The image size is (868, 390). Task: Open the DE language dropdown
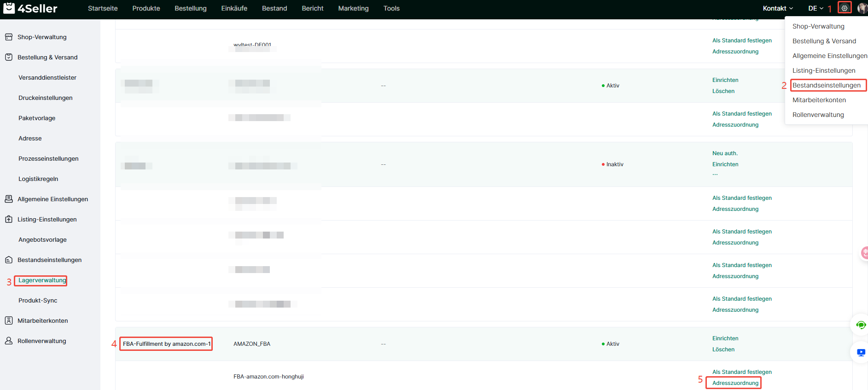(816, 8)
